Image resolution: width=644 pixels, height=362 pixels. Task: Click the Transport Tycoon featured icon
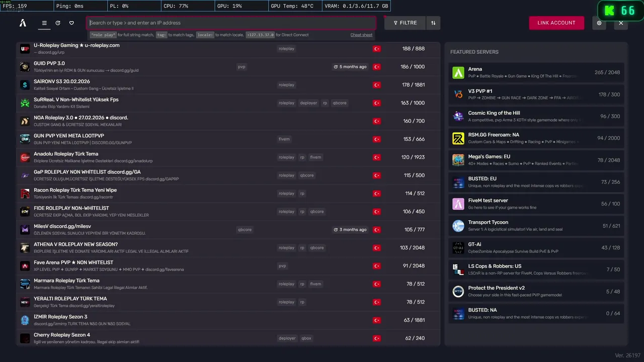[x=458, y=226]
